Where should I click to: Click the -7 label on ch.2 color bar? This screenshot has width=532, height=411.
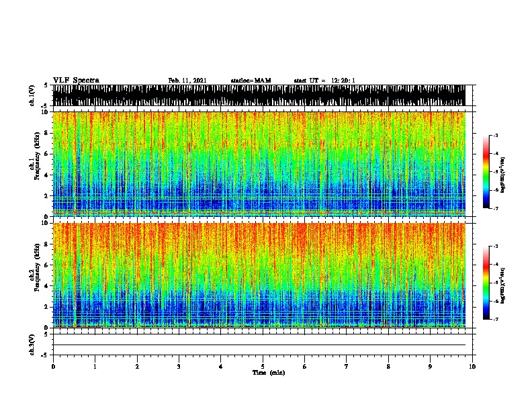coord(496,319)
